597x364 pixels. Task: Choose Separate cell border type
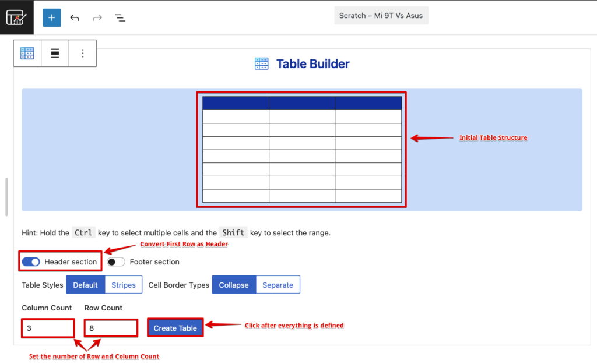pyautogui.click(x=278, y=285)
